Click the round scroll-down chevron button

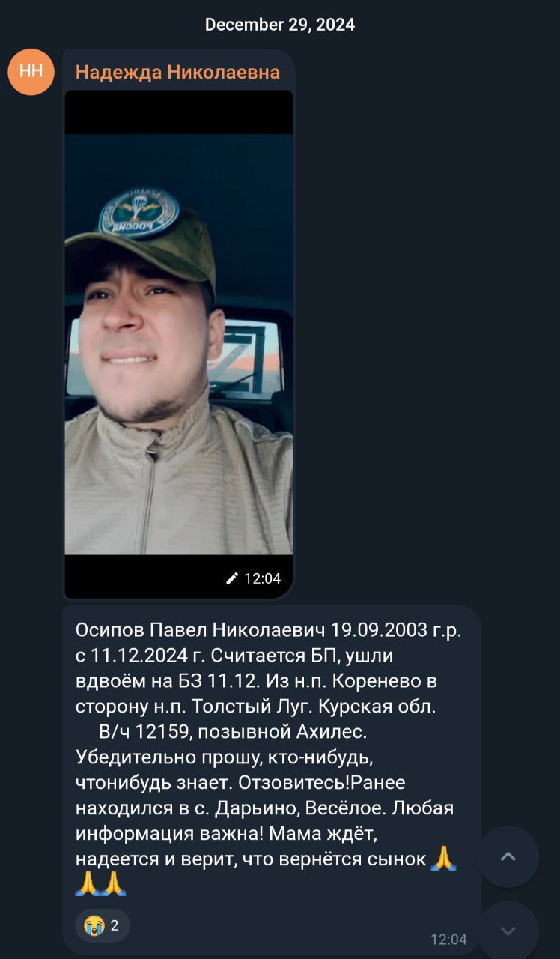(x=508, y=931)
